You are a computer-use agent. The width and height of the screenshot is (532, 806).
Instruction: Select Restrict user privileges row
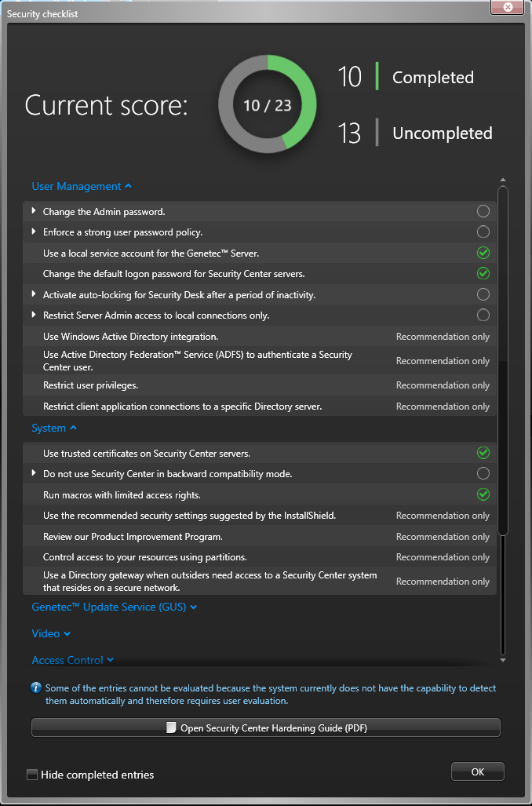(x=260, y=385)
